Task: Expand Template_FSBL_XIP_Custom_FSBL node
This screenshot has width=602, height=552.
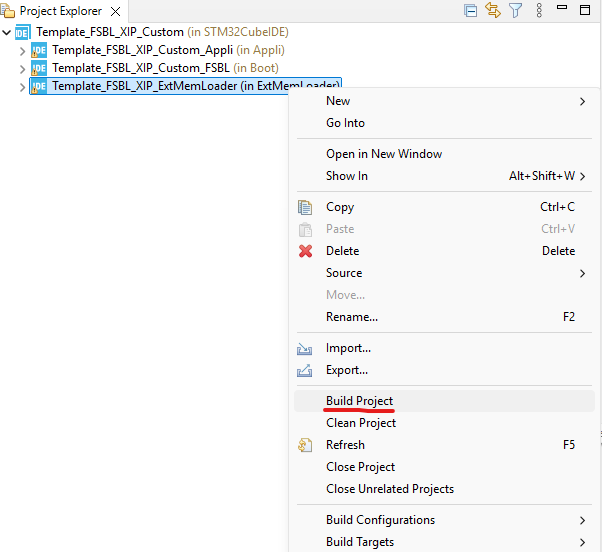Action: pos(23,69)
